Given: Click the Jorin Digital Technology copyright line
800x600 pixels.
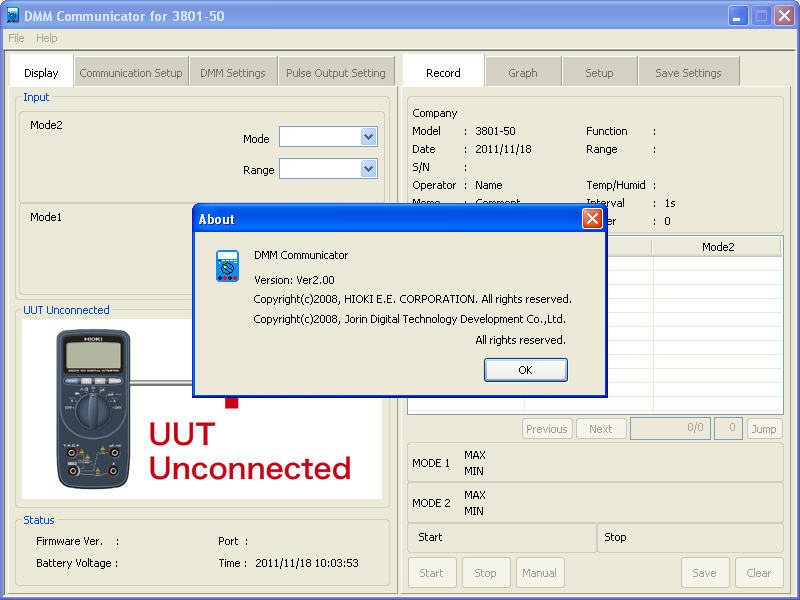Looking at the screenshot, I should (x=409, y=319).
